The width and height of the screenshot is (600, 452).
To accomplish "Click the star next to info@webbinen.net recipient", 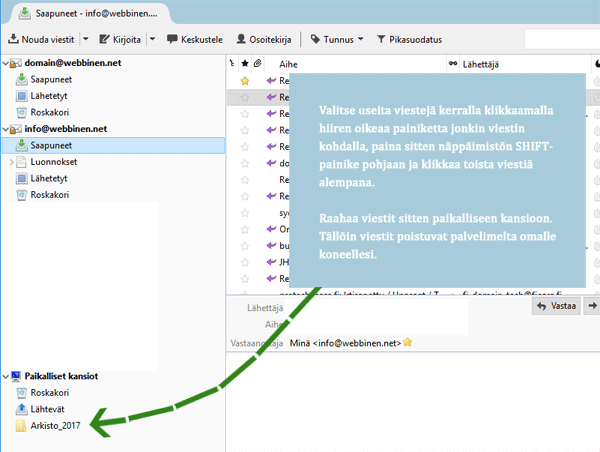I will (x=408, y=342).
